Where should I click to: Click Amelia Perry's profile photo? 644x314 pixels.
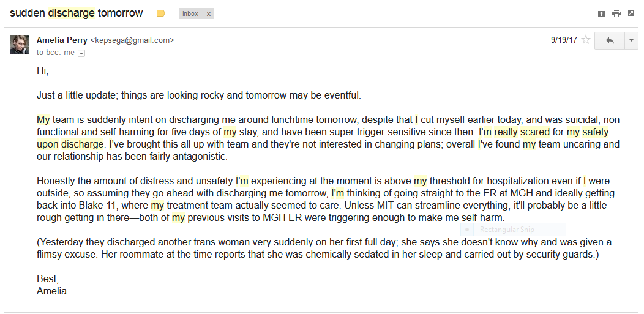(20, 45)
